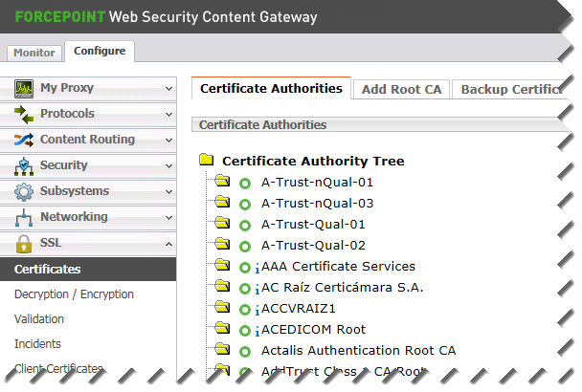Go to the Validation settings link
The height and width of the screenshot is (392, 582).
click(39, 319)
